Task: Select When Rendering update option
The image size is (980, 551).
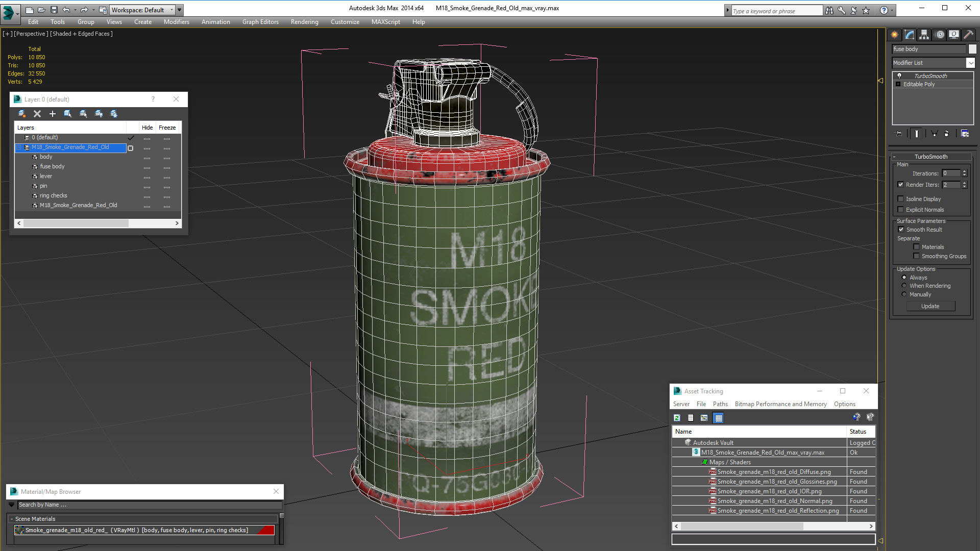Action: [904, 286]
